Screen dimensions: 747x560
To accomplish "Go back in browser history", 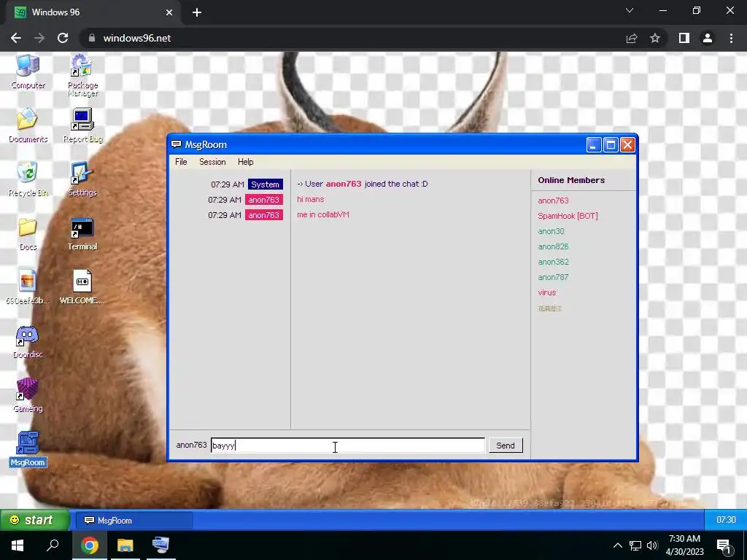I will pos(16,38).
